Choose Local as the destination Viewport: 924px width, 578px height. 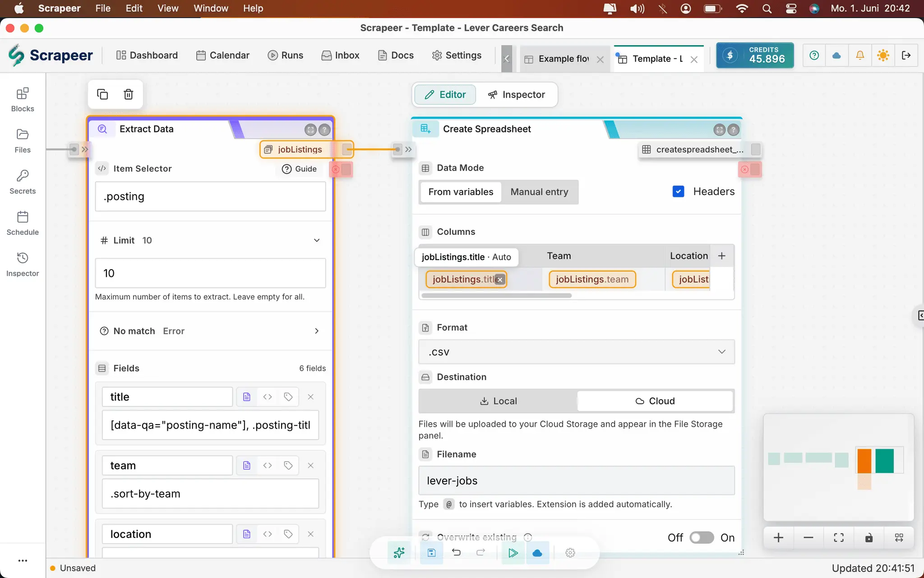click(x=498, y=401)
